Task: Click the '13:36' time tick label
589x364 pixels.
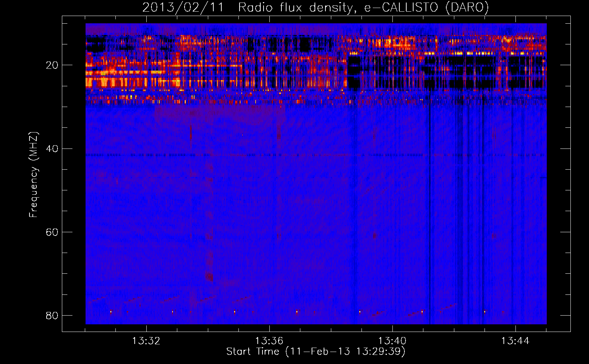Action: [x=269, y=341]
